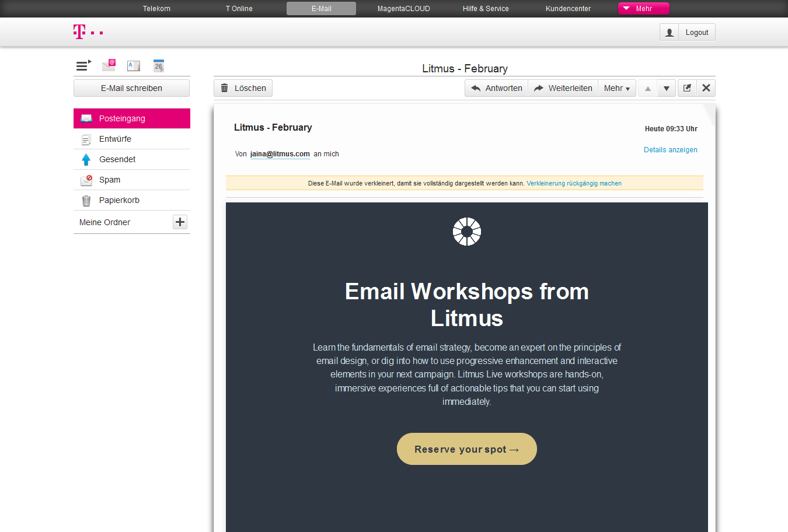Open the address book icon
The height and width of the screenshot is (532, 788).
(x=134, y=65)
